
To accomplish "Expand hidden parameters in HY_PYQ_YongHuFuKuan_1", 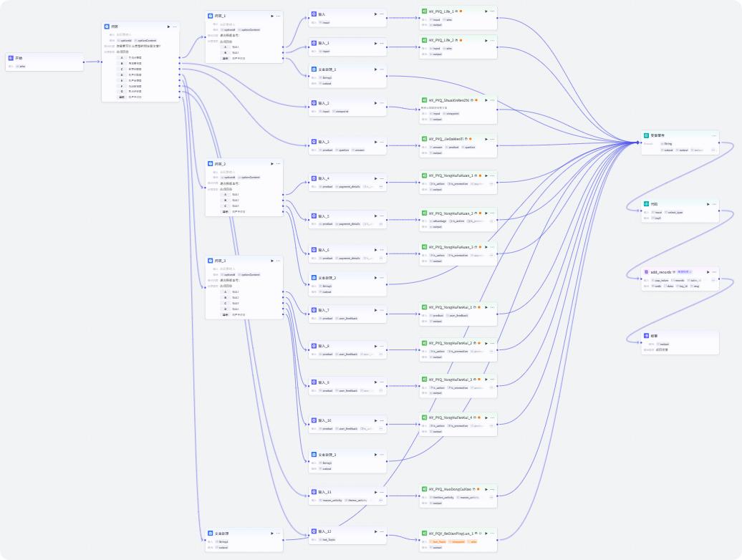I will pos(491,183).
